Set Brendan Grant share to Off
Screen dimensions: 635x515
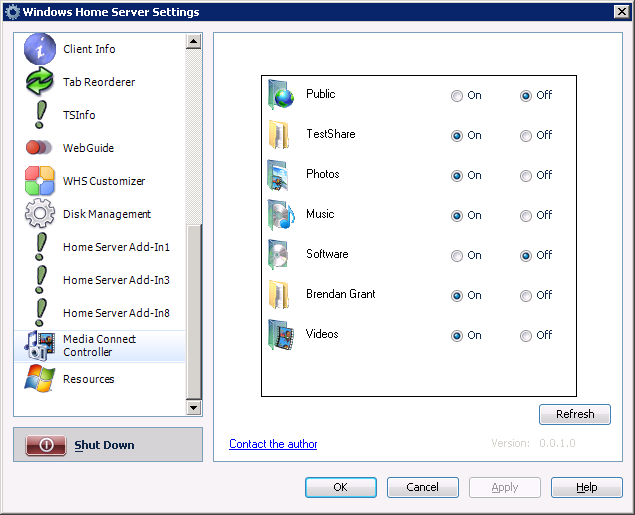[525, 296]
